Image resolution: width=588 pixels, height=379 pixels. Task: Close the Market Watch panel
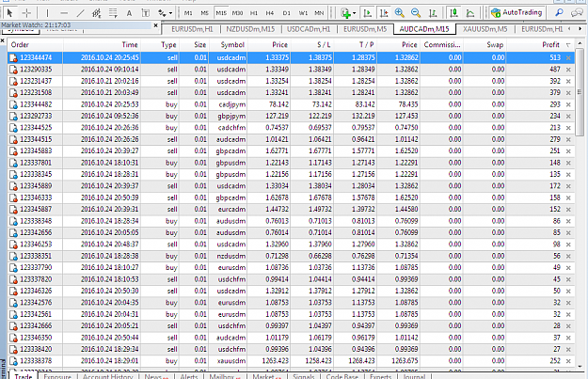coord(155,25)
